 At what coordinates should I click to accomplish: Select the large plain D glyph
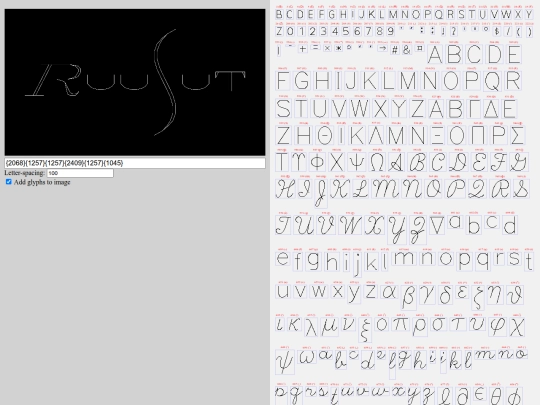click(x=495, y=54)
